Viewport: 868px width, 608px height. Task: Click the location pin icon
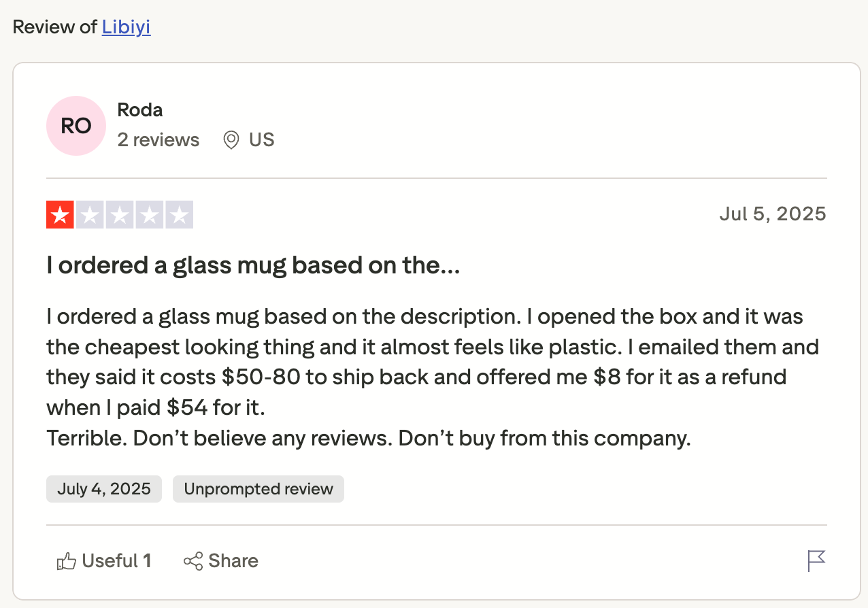(x=231, y=140)
